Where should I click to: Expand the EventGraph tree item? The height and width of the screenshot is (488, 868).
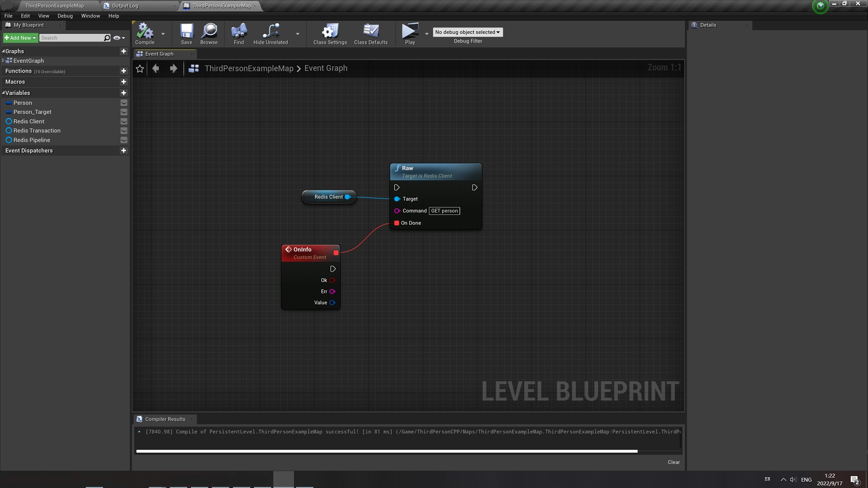click(x=3, y=61)
